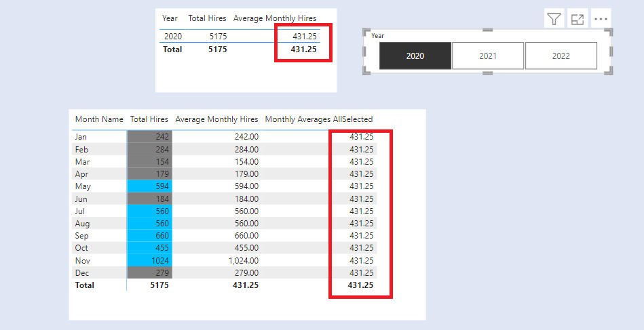Select the blue 1024 cell for Nov
644x330 pixels.
tap(149, 260)
